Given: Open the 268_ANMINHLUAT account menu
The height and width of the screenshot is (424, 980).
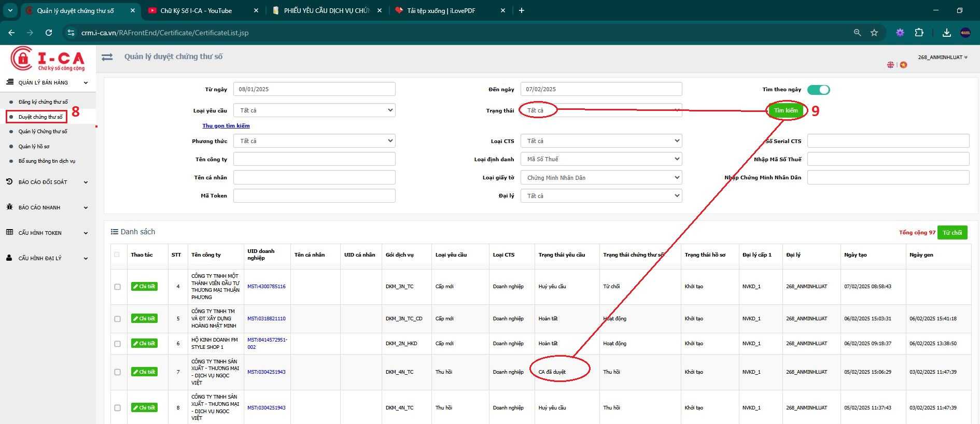Looking at the screenshot, I should click(943, 58).
